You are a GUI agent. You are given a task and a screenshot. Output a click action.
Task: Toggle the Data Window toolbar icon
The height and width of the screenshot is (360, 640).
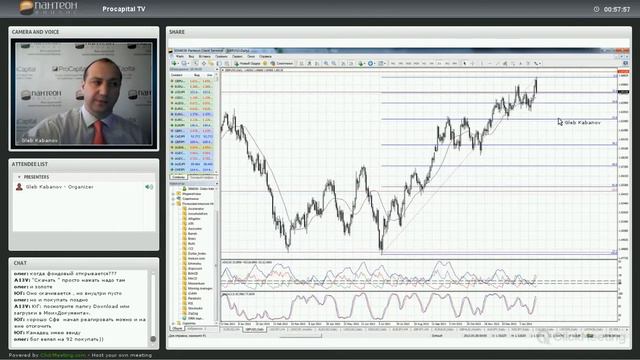204,63
